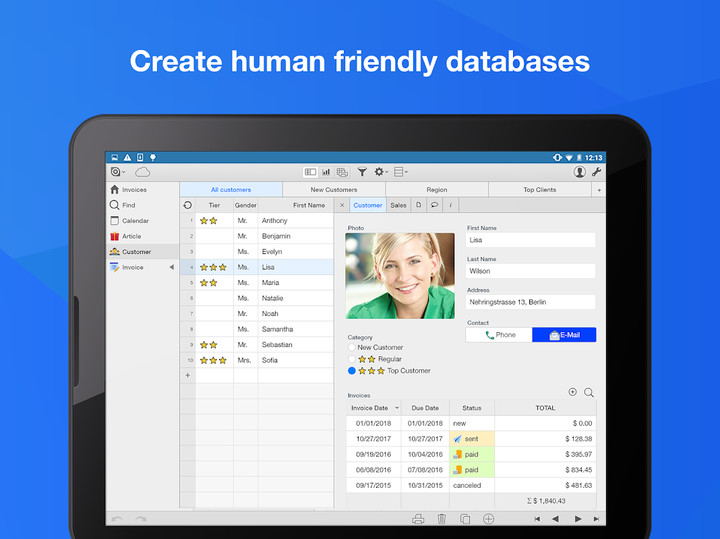Select the Sebastian customer row

pyautogui.click(x=257, y=345)
